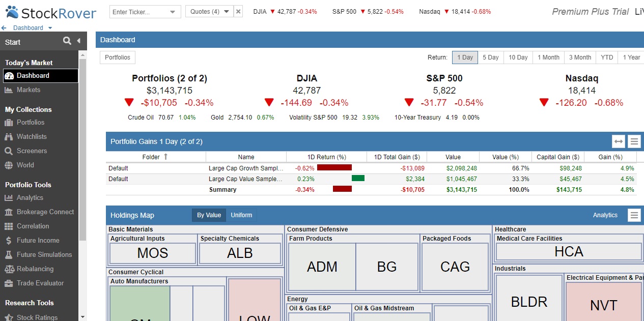This screenshot has width=644, height=321.
Task: Select By Value in Holdings Map
Action: [209, 215]
